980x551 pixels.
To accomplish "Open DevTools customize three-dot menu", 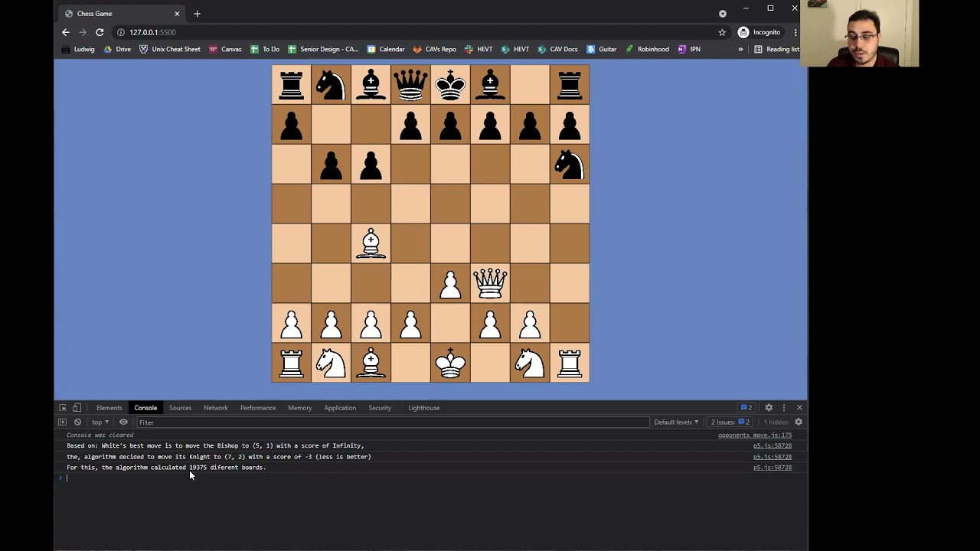I will click(x=784, y=408).
